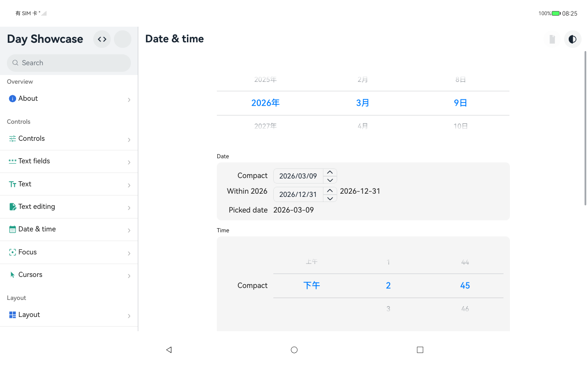Click the Text editing pencil icon
This screenshot has width=588, height=368.
pos(12,207)
